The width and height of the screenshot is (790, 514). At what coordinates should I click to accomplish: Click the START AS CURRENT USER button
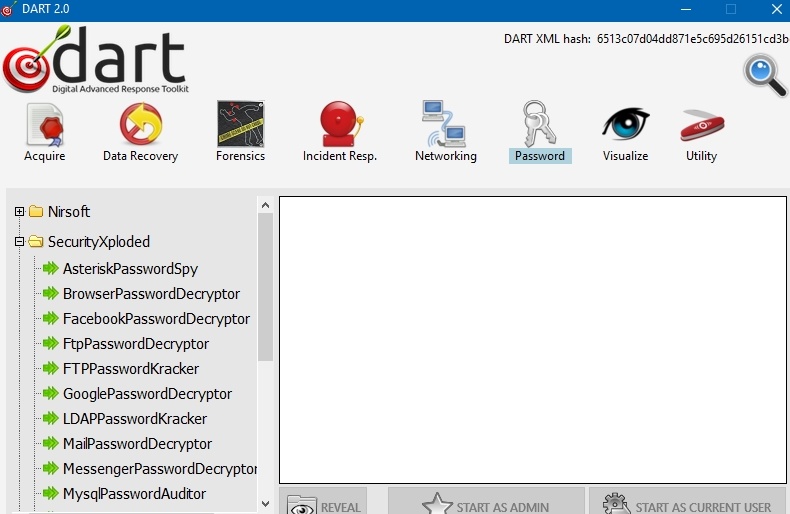pos(687,501)
